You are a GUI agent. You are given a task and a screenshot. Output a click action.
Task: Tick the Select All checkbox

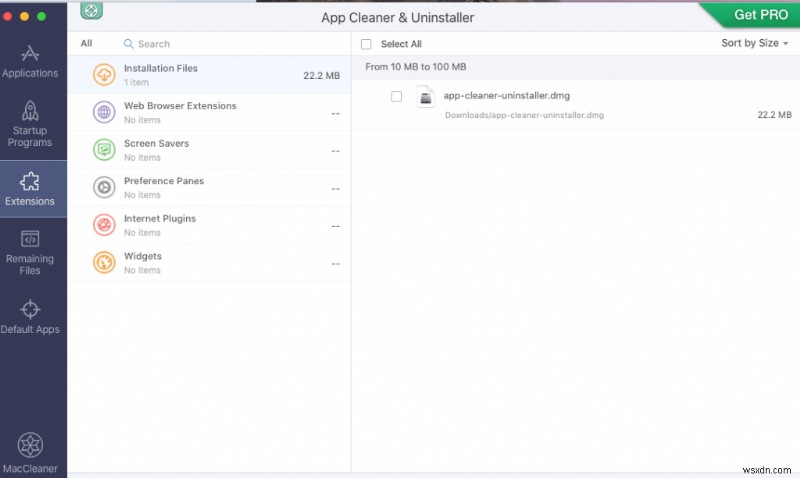pyautogui.click(x=366, y=44)
